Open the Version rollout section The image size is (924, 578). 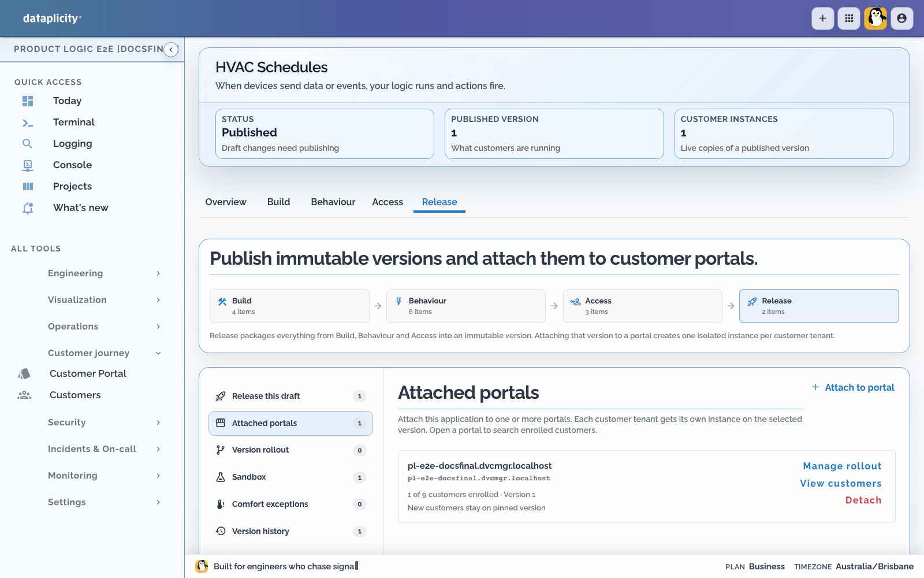290,450
